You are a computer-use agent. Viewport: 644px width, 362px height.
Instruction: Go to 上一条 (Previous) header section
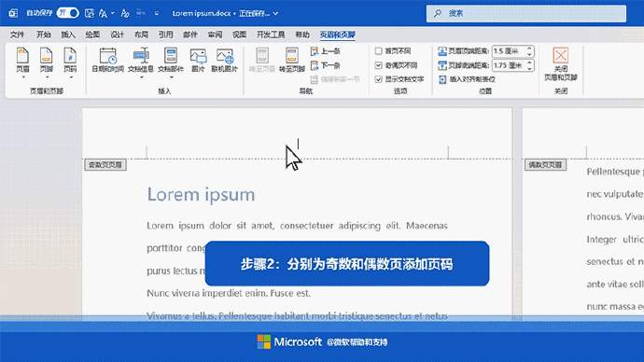coord(326,51)
